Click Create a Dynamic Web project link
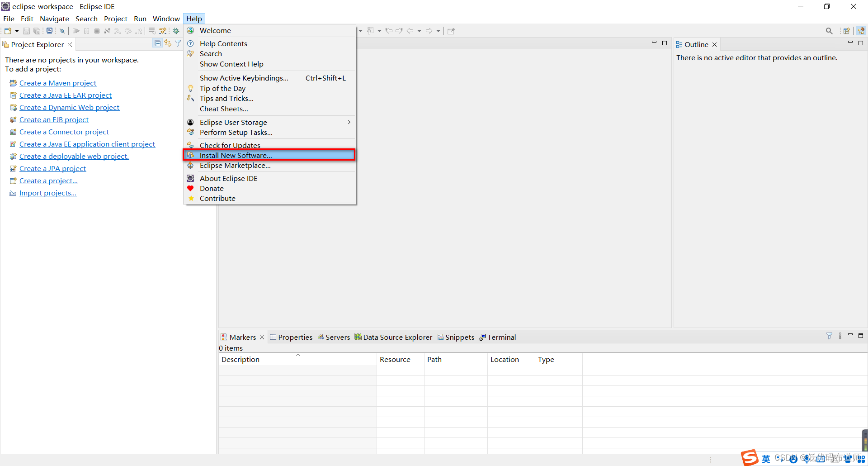Image resolution: width=868 pixels, height=466 pixels. tap(70, 107)
